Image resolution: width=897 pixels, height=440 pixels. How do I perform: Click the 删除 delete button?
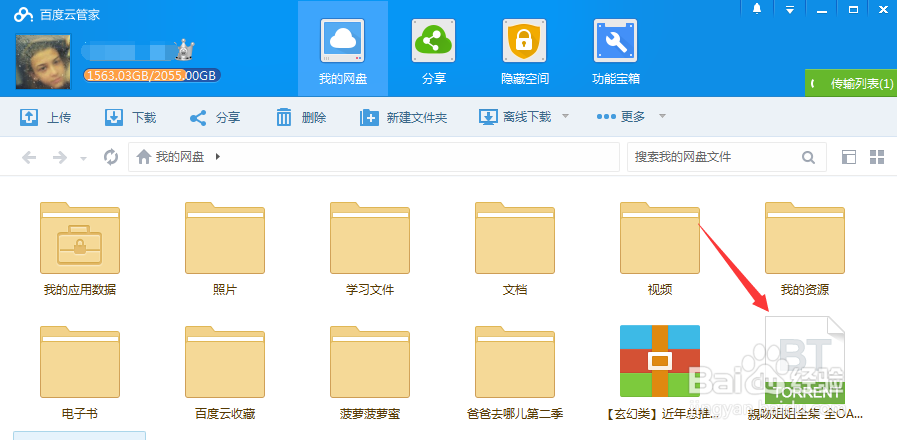pyautogui.click(x=301, y=118)
